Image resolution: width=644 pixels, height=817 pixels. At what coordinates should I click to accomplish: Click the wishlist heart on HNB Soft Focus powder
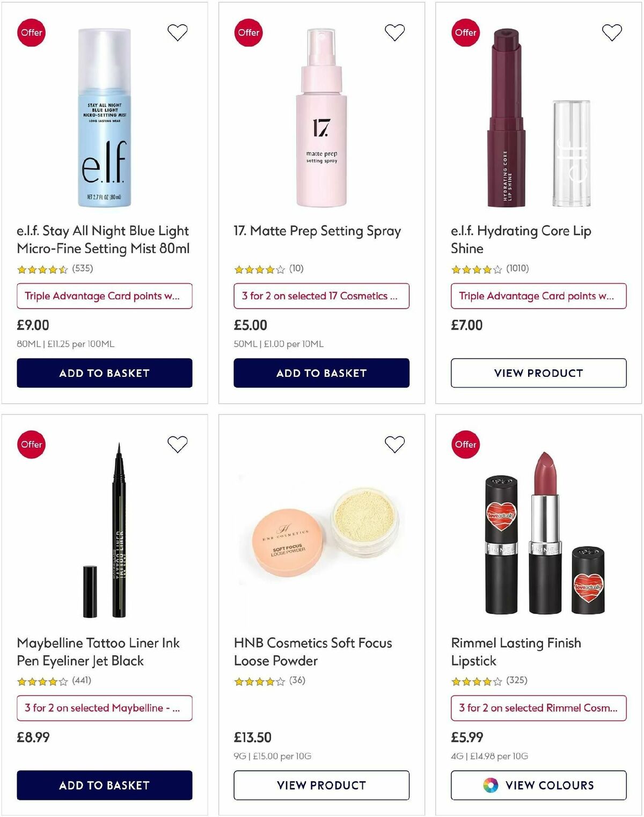click(395, 444)
